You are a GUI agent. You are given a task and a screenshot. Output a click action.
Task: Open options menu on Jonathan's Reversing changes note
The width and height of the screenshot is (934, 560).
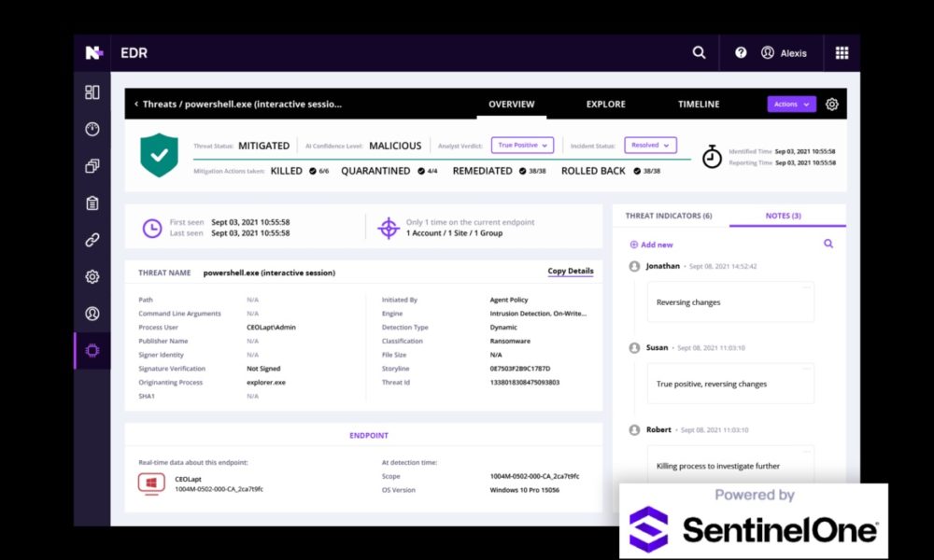click(806, 287)
